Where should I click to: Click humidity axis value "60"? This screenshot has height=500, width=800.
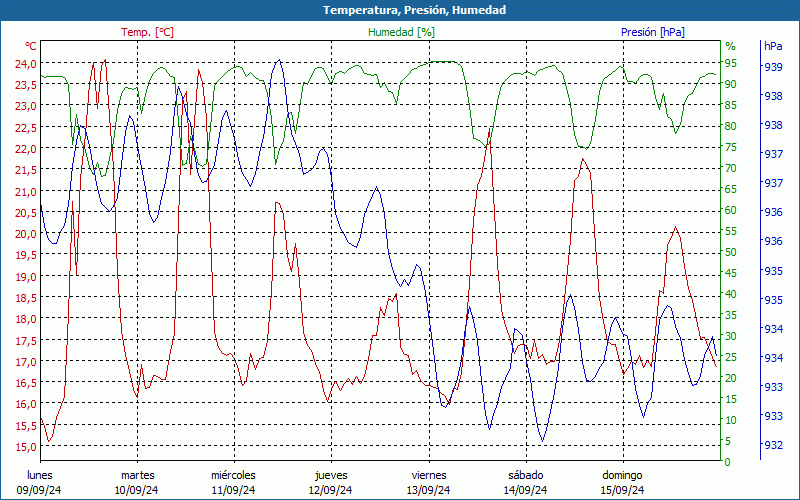click(x=731, y=210)
